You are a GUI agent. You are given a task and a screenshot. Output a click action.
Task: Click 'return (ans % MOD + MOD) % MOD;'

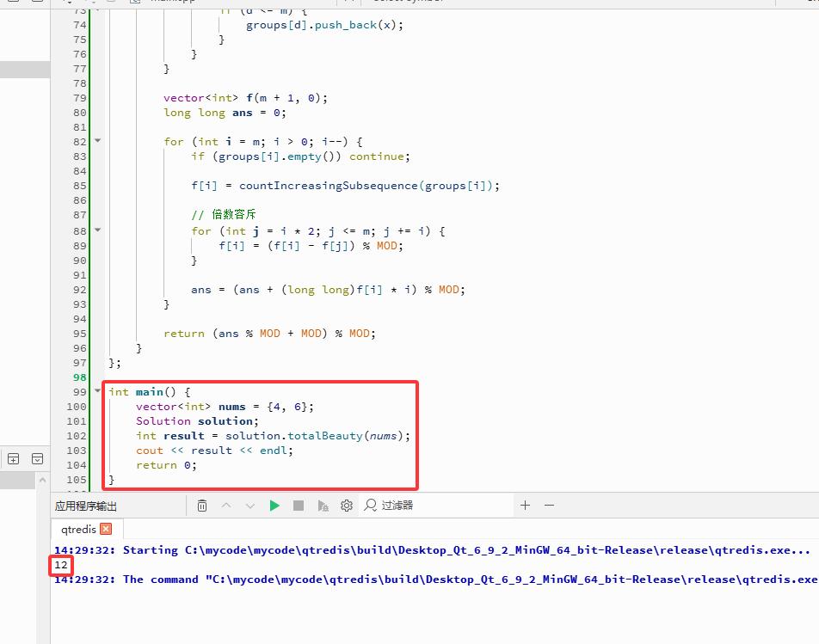tap(269, 334)
